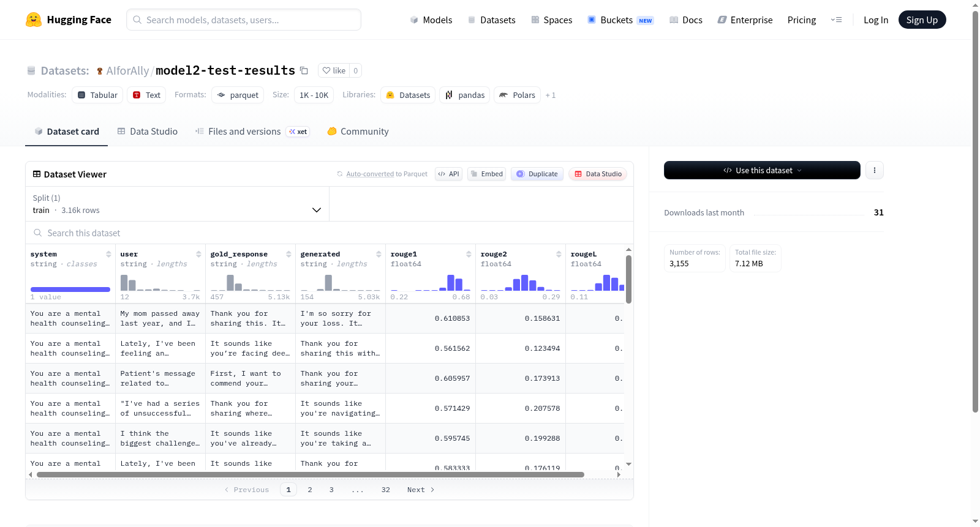
Task: Click the Hugging Face logo icon
Action: (x=34, y=20)
